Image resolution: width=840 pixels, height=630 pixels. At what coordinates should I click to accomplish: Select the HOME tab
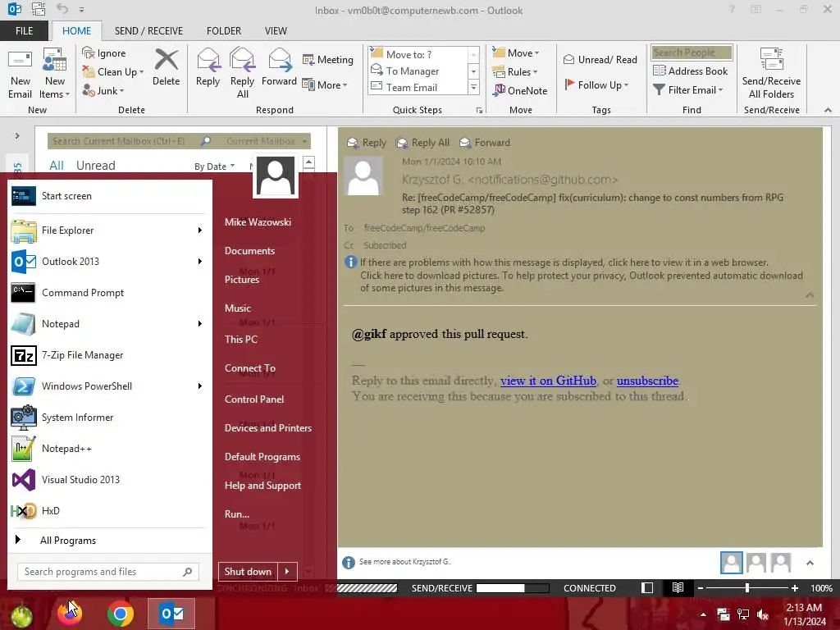[x=76, y=31]
